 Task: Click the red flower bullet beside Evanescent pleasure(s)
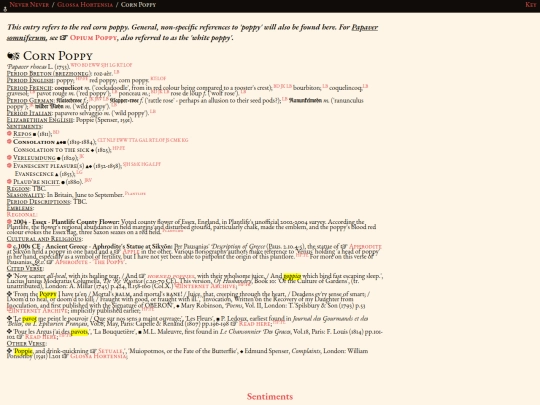(x=9, y=166)
